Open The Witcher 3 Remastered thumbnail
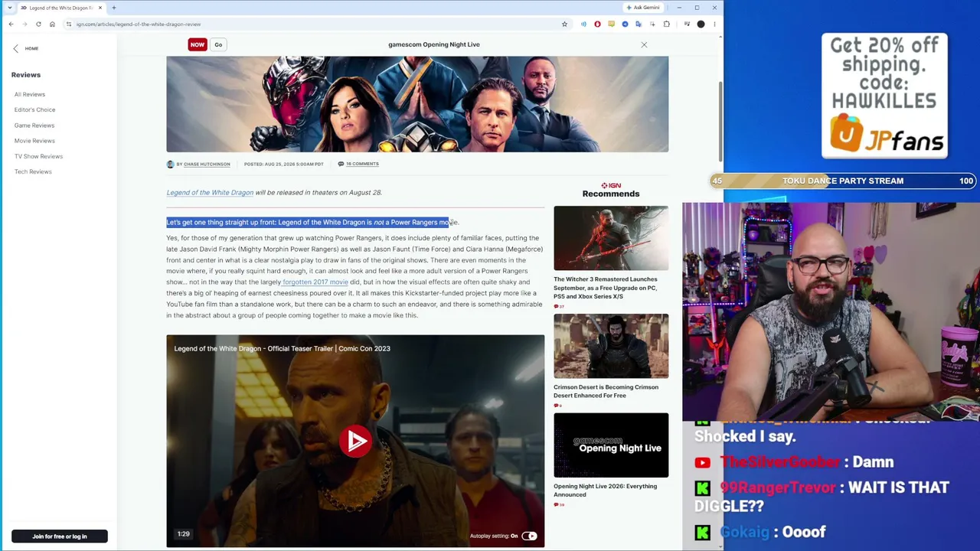980x551 pixels. pyautogui.click(x=611, y=238)
